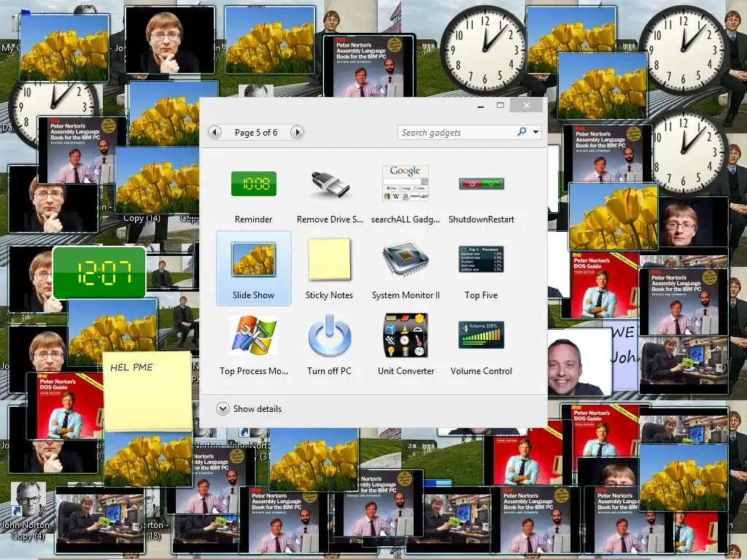This screenshot has width=747, height=560.
Task: Close the gadget gallery window
Action: [x=527, y=106]
